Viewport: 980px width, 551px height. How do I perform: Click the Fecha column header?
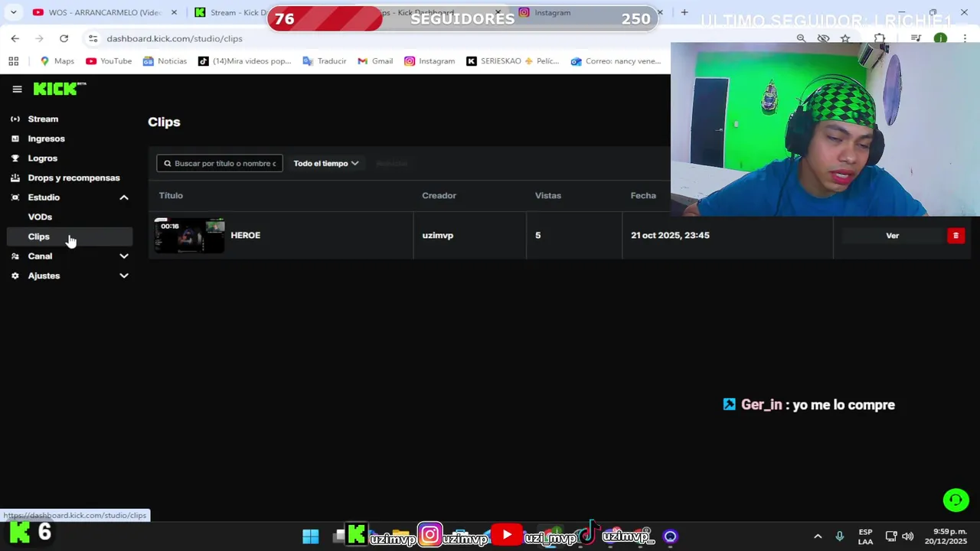(643, 195)
